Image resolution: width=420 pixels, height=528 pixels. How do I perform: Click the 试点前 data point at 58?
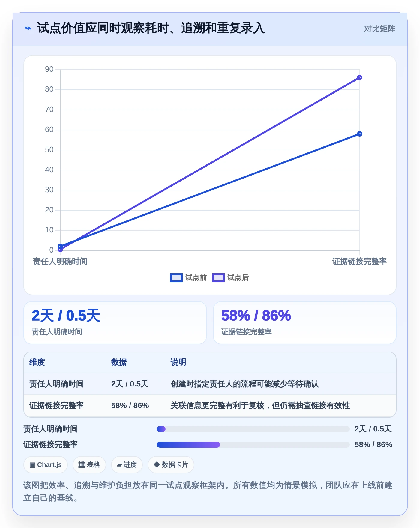tap(360, 134)
